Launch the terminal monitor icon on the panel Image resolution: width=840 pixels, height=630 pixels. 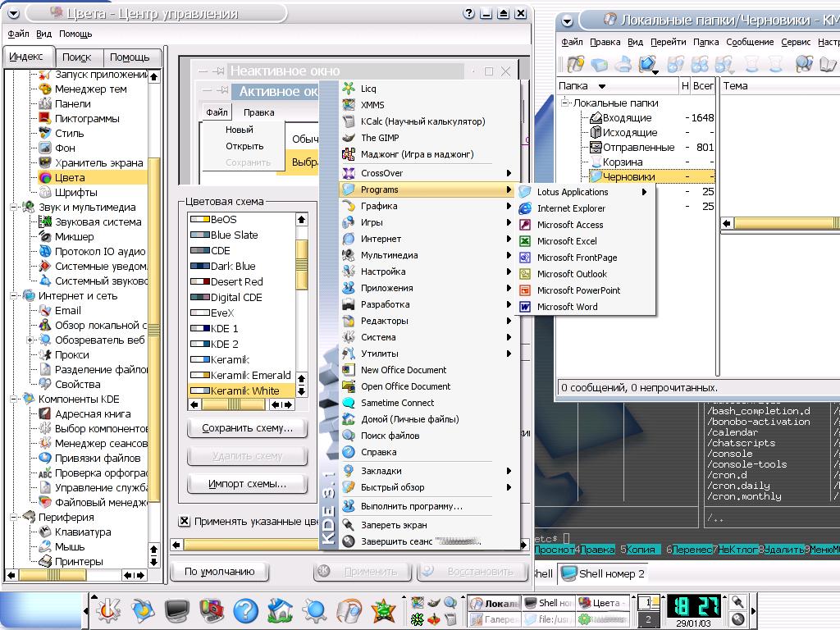pos(177,610)
